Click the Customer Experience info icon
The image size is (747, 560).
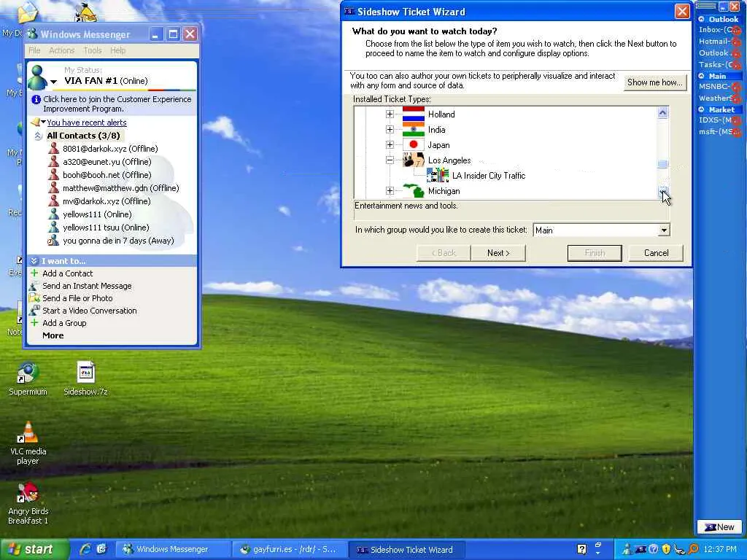[36, 99]
